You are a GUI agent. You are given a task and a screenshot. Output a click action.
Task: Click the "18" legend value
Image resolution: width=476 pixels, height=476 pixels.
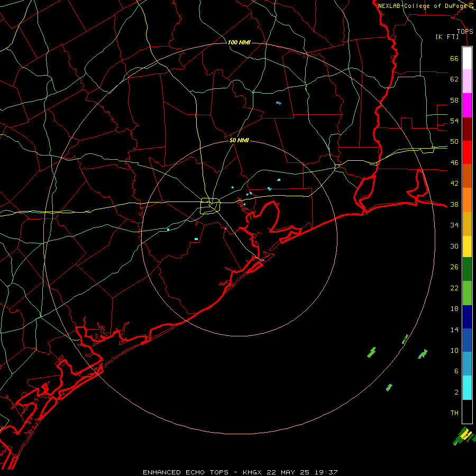(454, 309)
